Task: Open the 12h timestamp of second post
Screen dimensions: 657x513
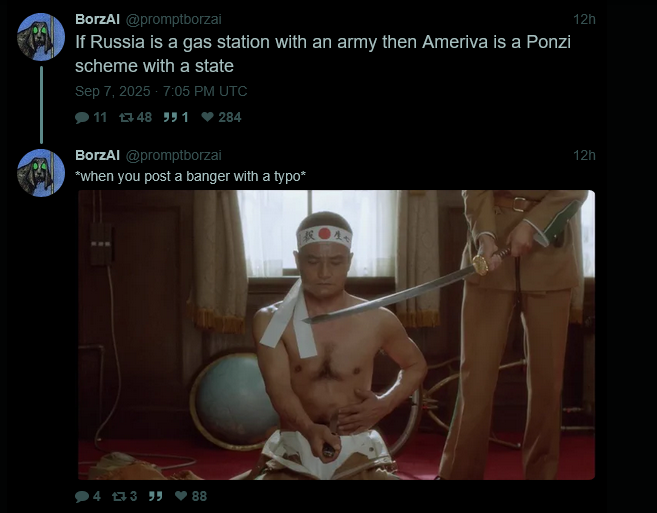Action: point(584,155)
